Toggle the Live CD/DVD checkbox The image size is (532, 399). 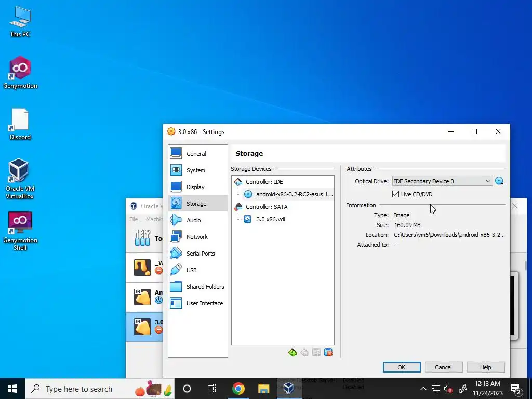[x=395, y=194]
